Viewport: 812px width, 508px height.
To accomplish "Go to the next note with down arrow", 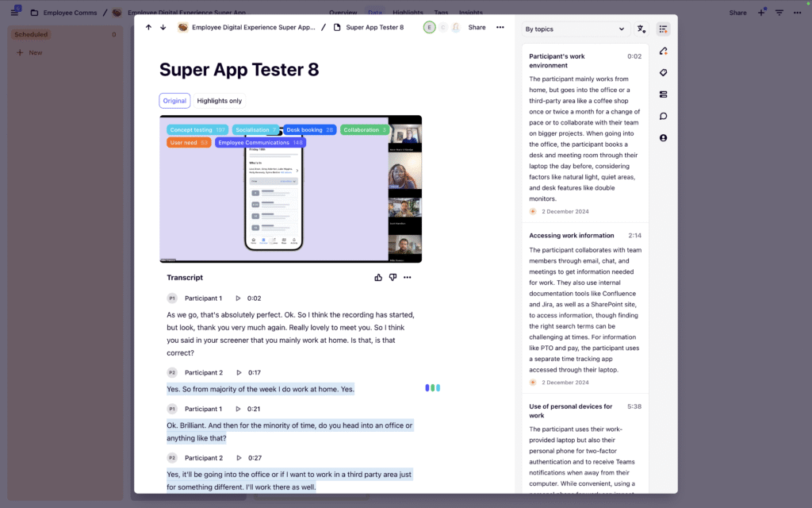I will coord(163,27).
